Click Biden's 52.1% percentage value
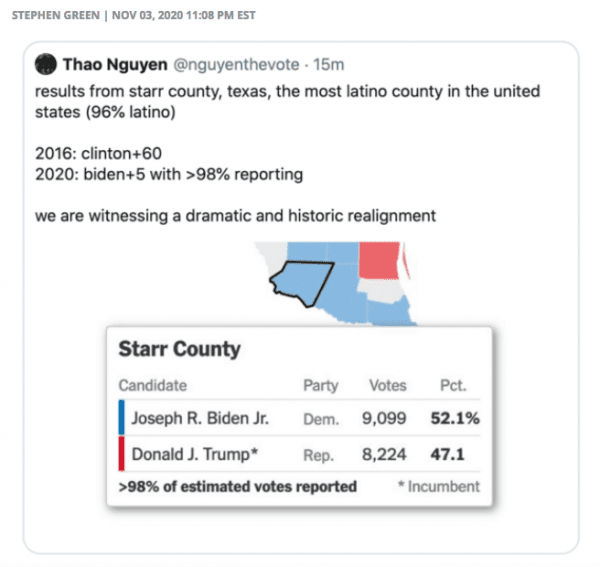 pos(455,417)
